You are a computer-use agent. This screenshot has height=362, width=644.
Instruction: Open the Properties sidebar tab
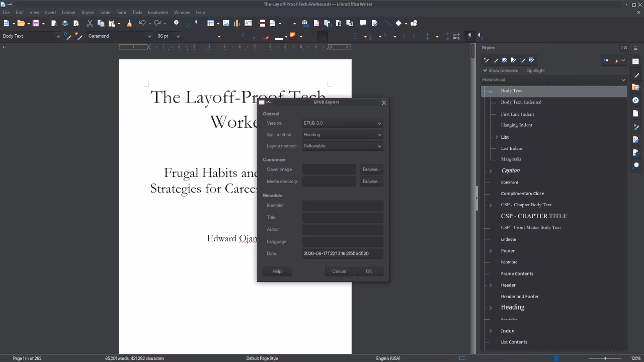[636, 61]
